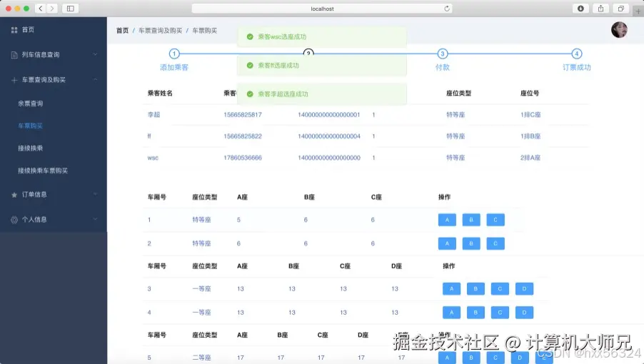Click 二等座 label in carriage 5 row
Image resolution: width=644 pixels, height=364 pixels.
point(201,358)
